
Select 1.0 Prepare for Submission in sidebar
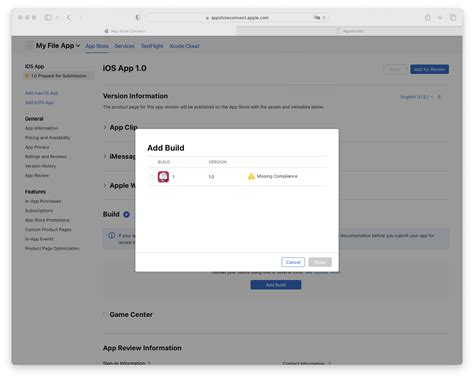(59, 76)
